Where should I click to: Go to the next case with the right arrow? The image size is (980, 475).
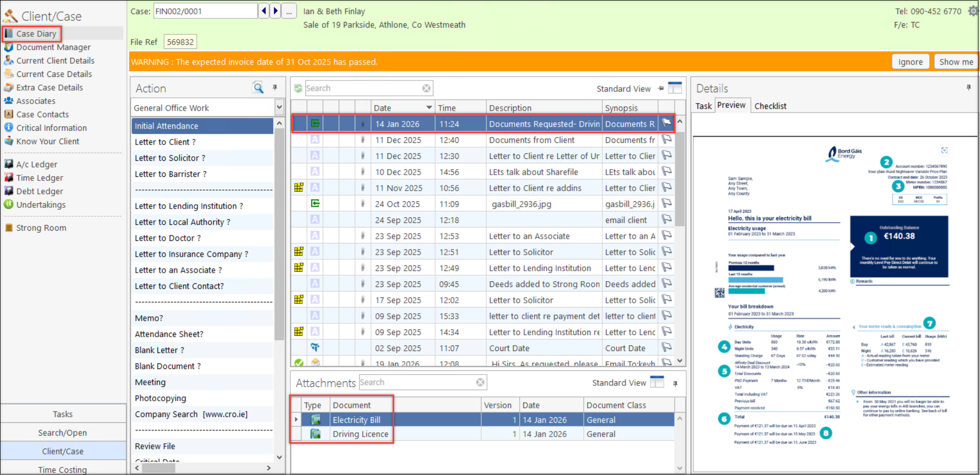pyautogui.click(x=276, y=11)
